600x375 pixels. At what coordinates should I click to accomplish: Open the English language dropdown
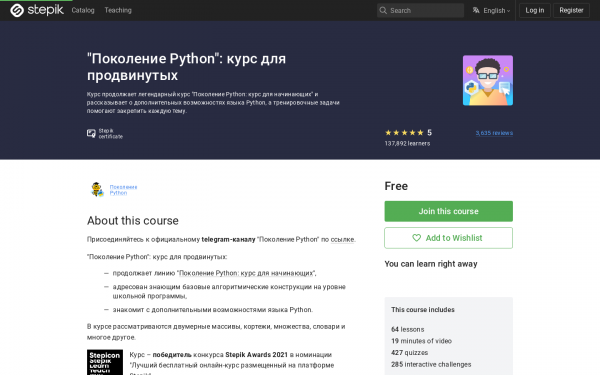point(491,10)
